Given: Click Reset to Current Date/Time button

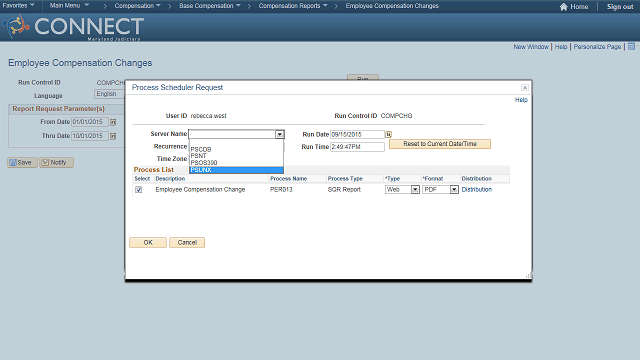Looking at the screenshot, I should coord(440,144).
